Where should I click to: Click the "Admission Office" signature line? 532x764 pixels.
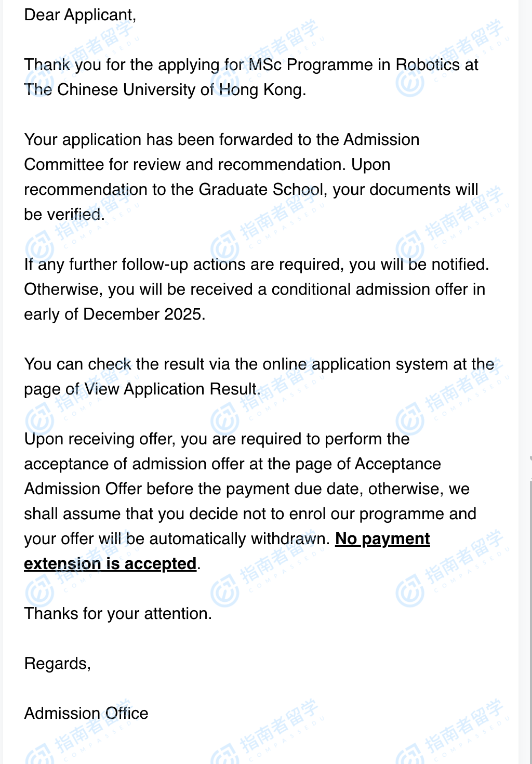tap(86, 714)
